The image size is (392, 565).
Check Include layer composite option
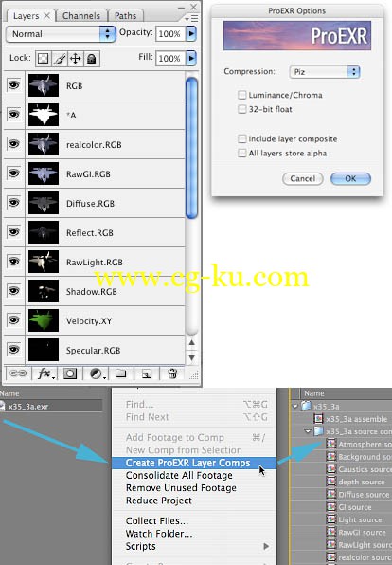pos(241,138)
